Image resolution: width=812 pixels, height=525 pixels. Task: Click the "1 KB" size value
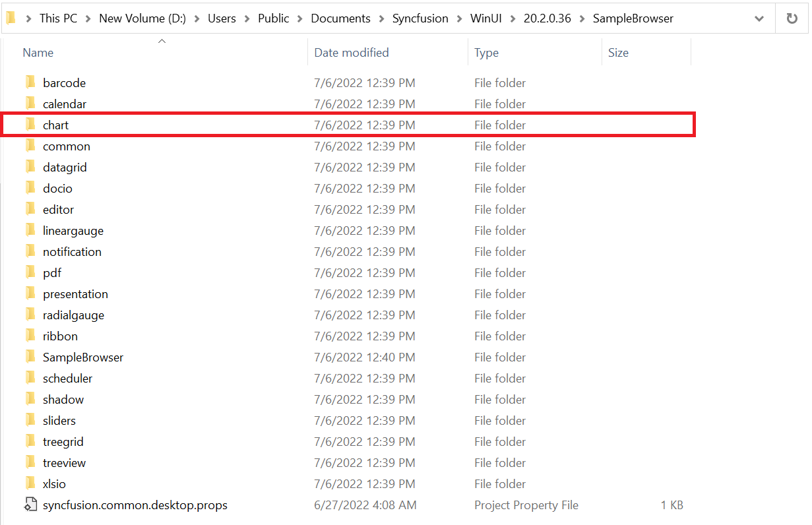click(672, 505)
